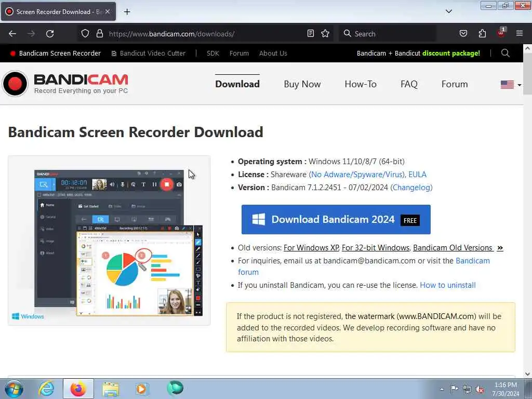Open the US flag language dropdown
532x399 pixels.
[511, 85]
